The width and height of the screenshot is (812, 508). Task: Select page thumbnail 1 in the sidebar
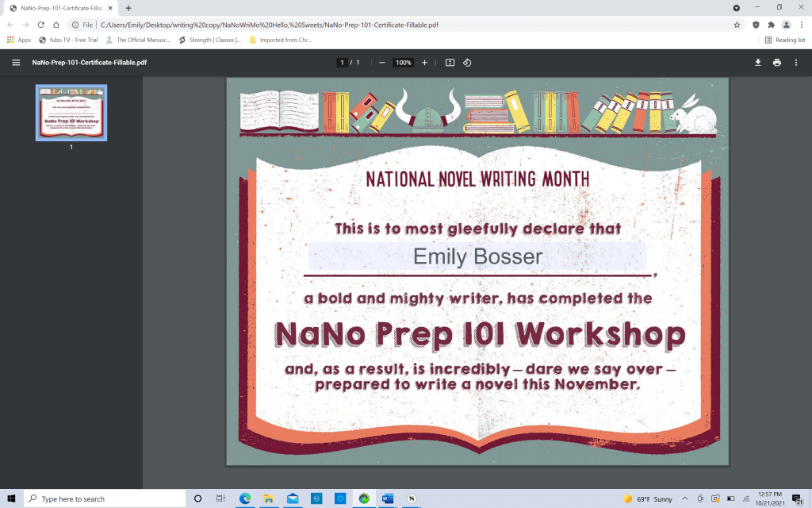pos(71,114)
